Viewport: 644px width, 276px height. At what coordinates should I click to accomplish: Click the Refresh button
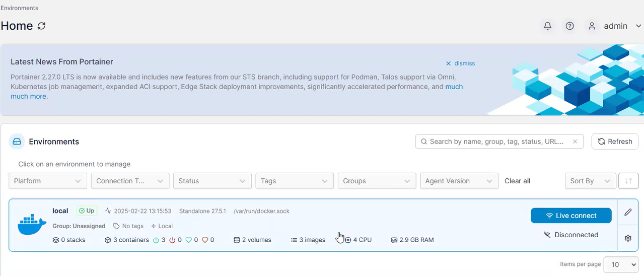tap(615, 142)
